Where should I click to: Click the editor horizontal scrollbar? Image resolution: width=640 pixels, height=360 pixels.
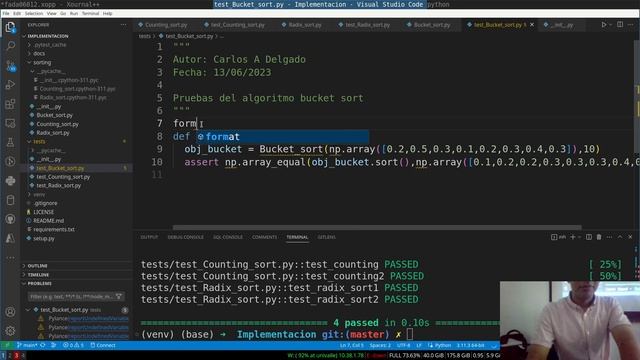pyautogui.click(x=377, y=227)
